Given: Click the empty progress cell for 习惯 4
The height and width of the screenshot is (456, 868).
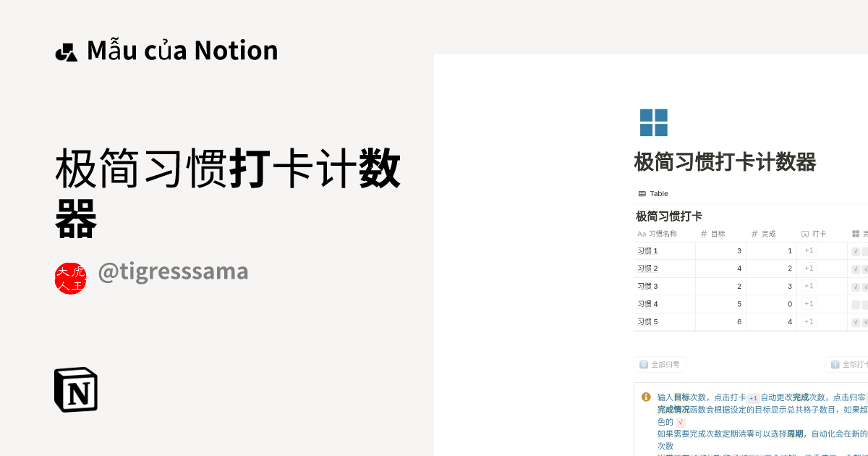Looking at the screenshot, I should (856, 304).
